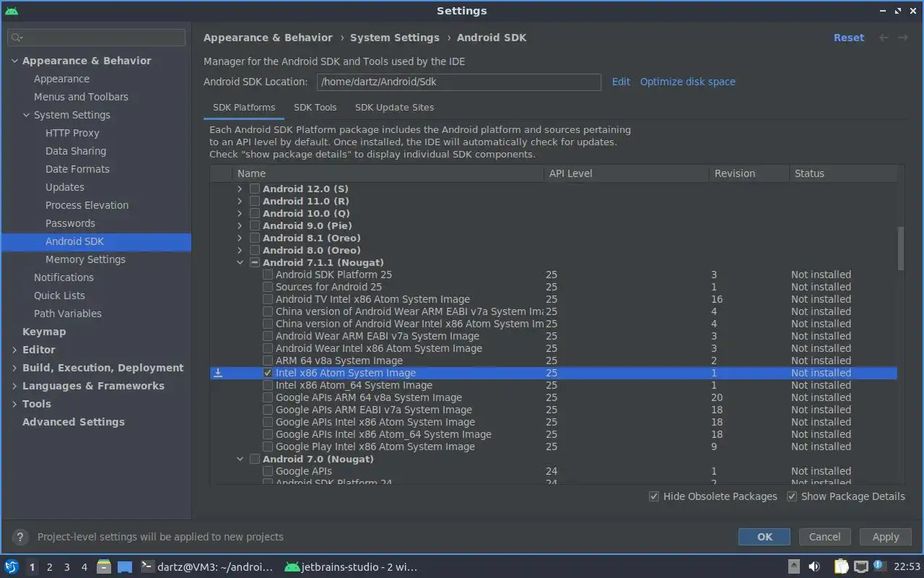Expand Android 9.0 (Pie) row
Image resolution: width=924 pixels, height=578 pixels.
240,225
